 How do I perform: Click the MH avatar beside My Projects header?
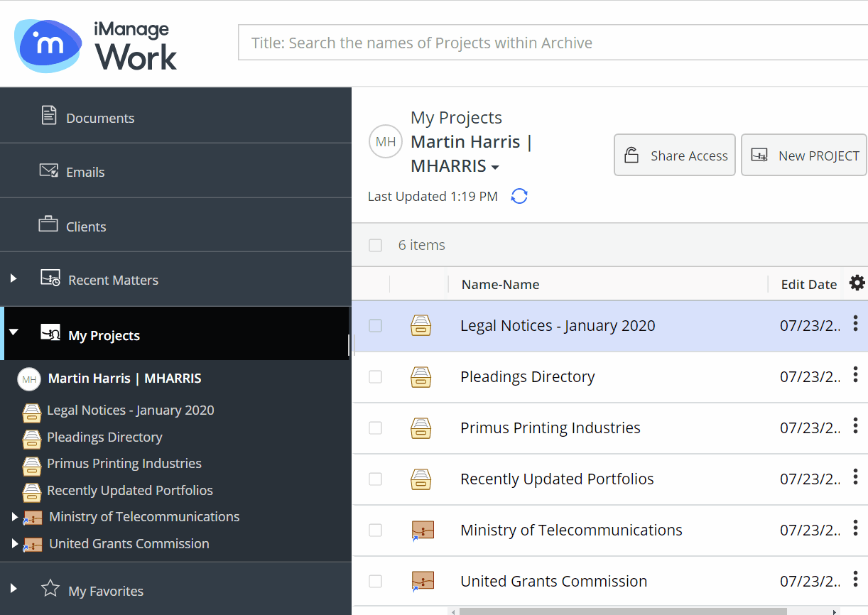pos(386,142)
